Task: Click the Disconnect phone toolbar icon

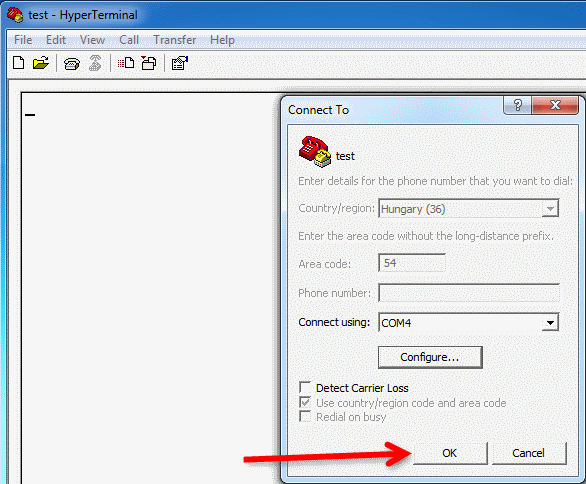Action: (95, 63)
